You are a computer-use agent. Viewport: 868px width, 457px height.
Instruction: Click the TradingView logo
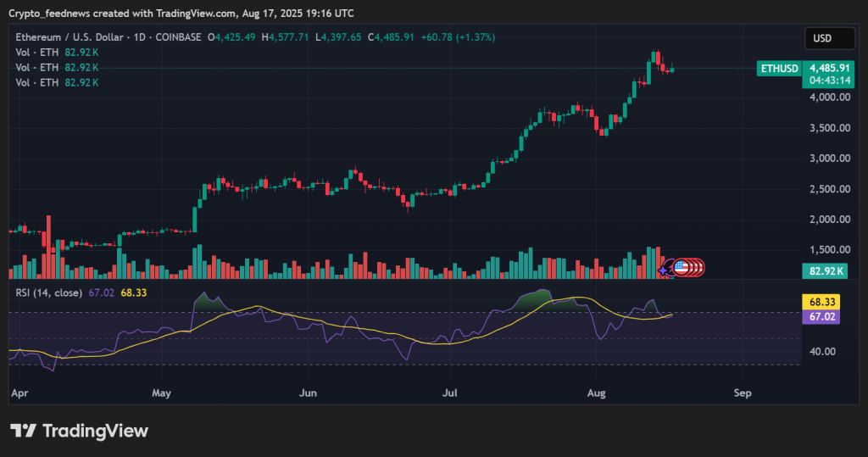tap(79, 431)
